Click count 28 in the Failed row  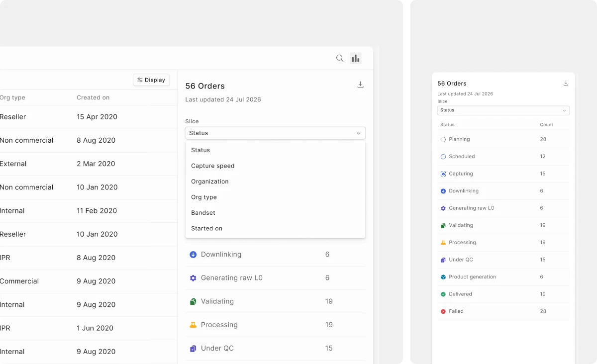[x=543, y=311]
